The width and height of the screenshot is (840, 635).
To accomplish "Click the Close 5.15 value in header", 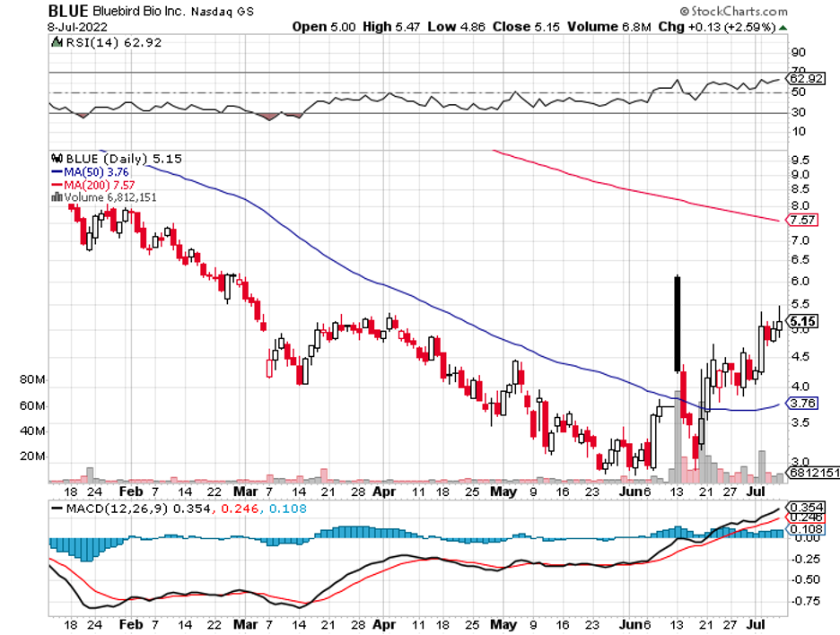I will pyautogui.click(x=526, y=27).
